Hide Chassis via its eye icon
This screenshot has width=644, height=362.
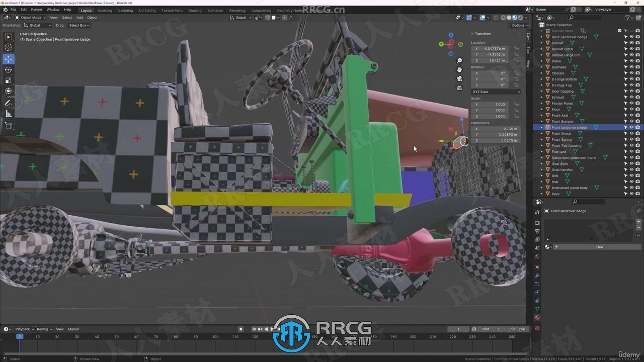pyautogui.click(x=632, y=73)
